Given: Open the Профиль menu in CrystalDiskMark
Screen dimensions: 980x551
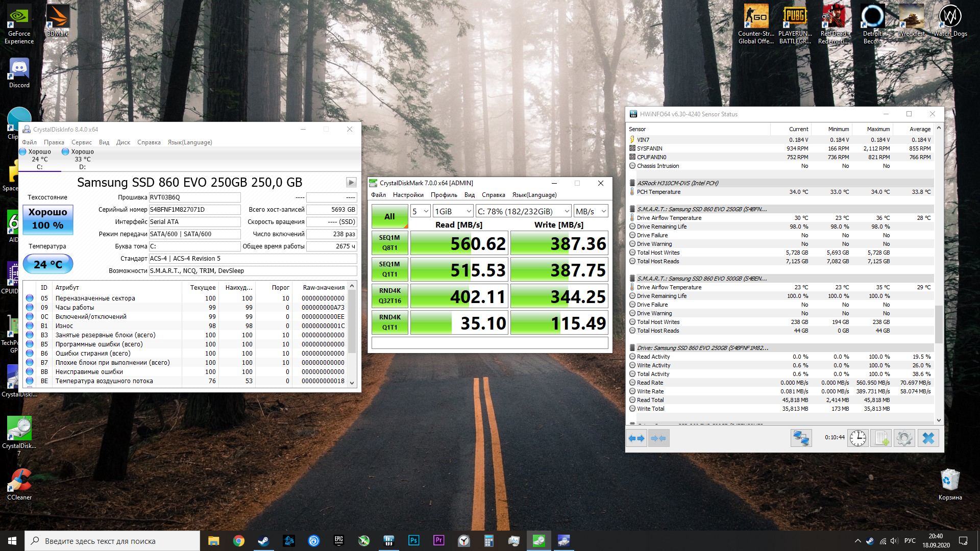Looking at the screenshot, I should [x=444, y=195].
